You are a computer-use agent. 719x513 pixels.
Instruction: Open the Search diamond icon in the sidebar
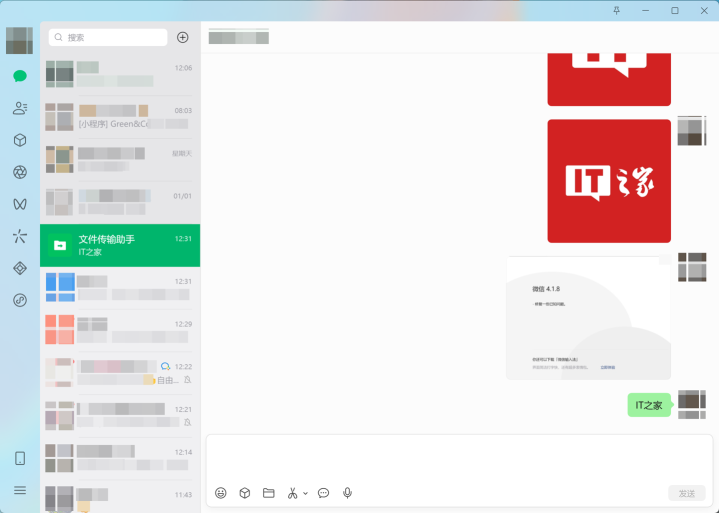[20, 268]
